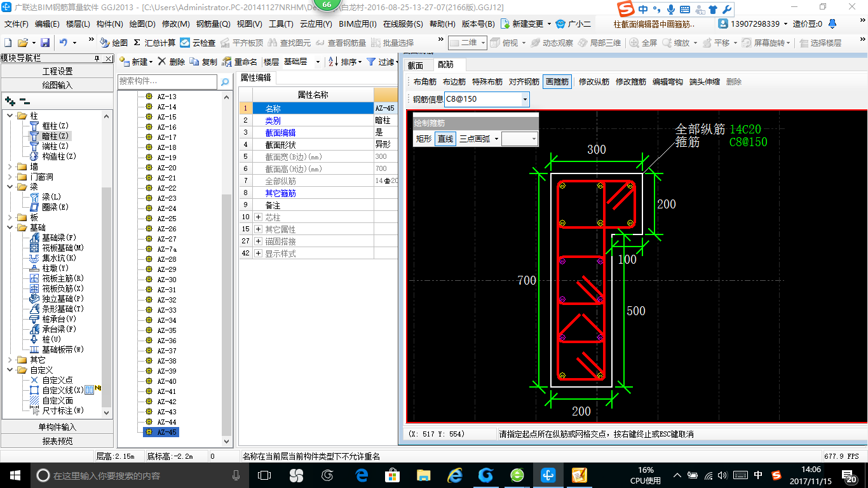The width and height of the screenshot is (868, 488).
Task: Click 查找图元 binoculars icon
Action: 289,43
